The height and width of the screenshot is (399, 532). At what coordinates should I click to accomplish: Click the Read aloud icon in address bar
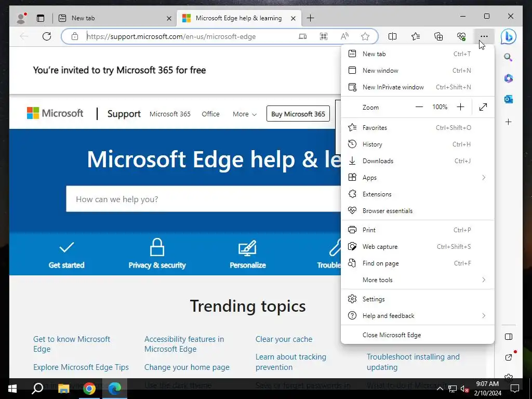coord(344,36)
